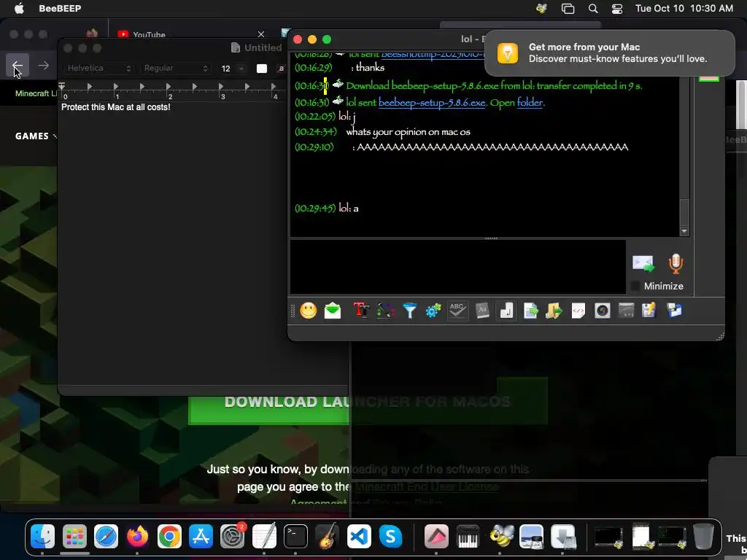Open Visual Studio Code from the dock
The width and height of the screenshot is (747, 560).
pos(359,537)
